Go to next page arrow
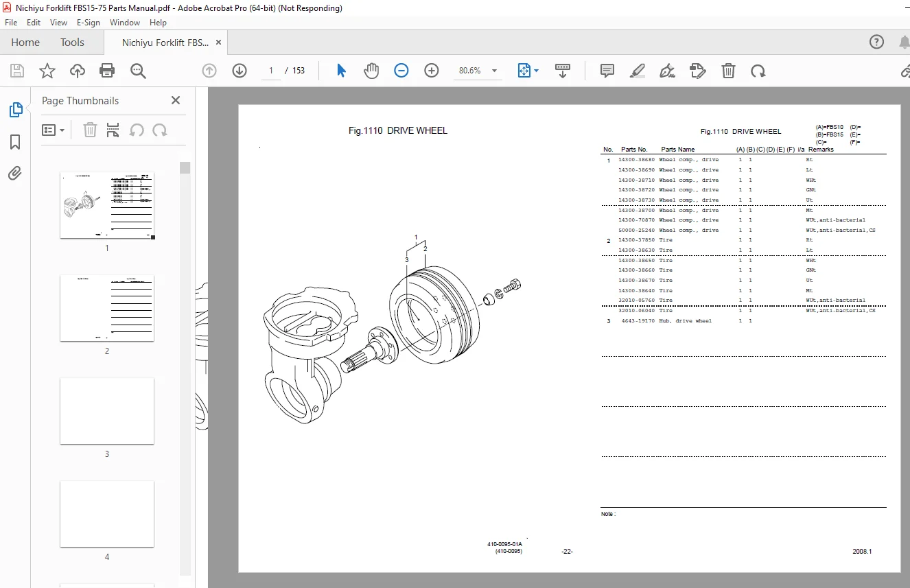 (240, 71)
